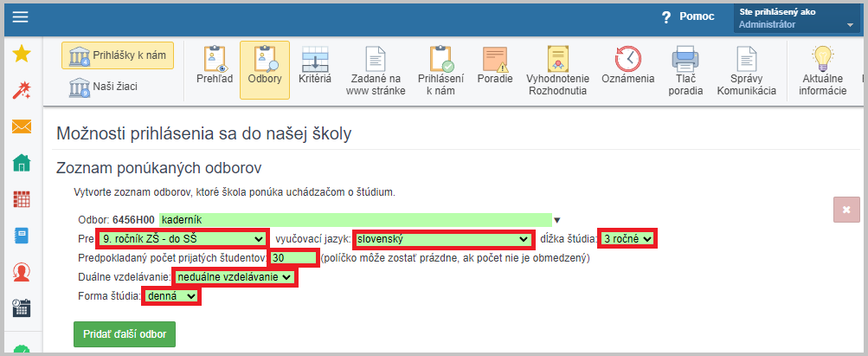The height and width of the screenshot is (356, 868).
Task: Open the vyučovací jazyk slovenský dropdown
Action: tap(443, 239)
